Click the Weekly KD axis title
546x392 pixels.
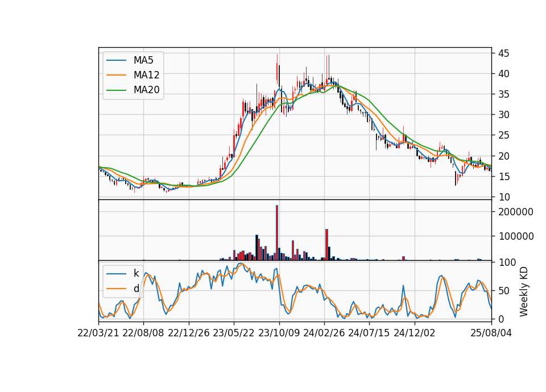tap(524, 291)
